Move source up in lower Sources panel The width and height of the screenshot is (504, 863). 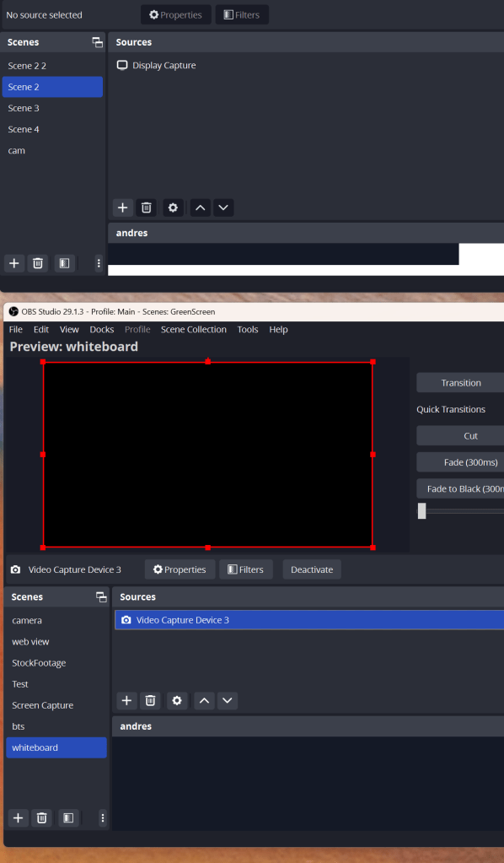(204, 701)
